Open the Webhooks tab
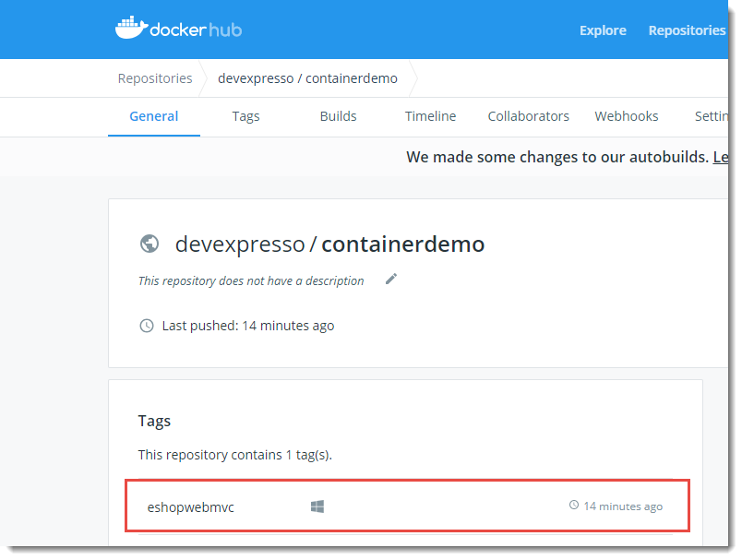Viewport: 742px width, 560px height. click(x=627, y=116)
